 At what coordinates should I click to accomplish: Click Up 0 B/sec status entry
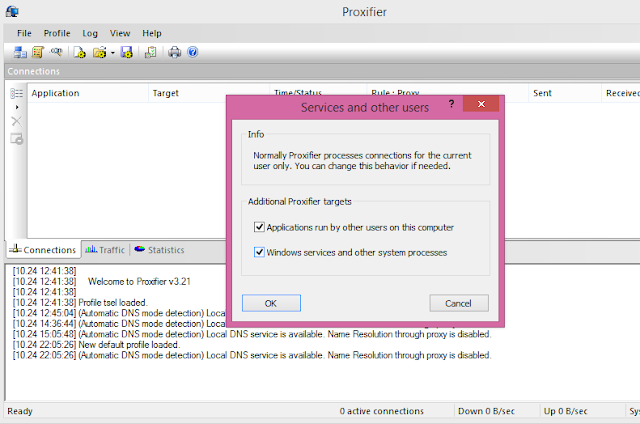[x=565, y=411]
